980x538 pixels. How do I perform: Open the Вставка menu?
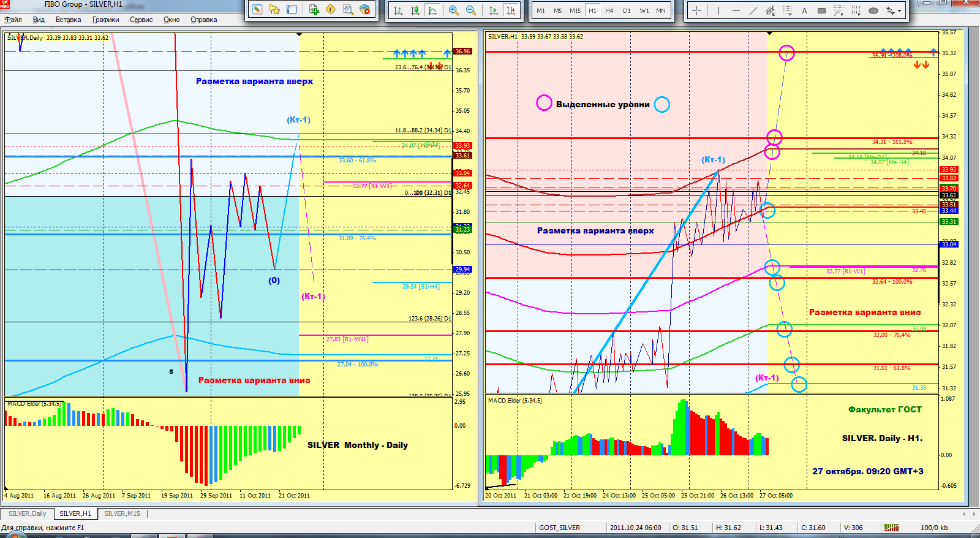(x=68, y=20)
